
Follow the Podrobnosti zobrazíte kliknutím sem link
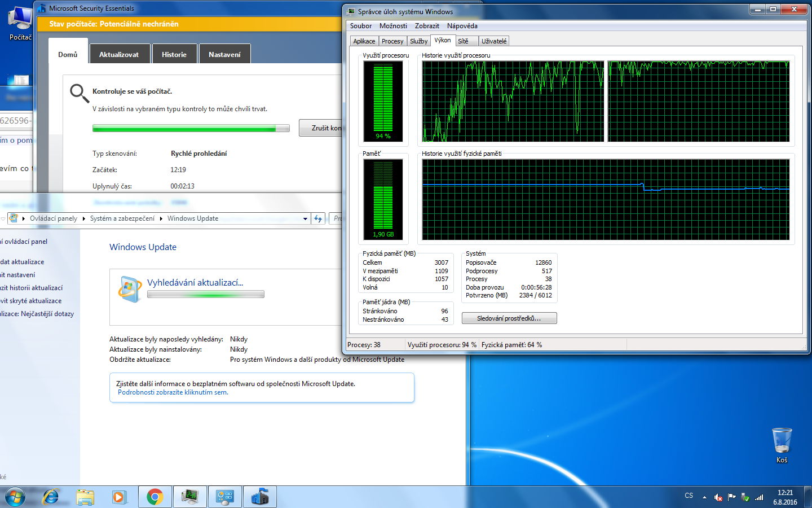pyautogui.click(x=173, y=392)
